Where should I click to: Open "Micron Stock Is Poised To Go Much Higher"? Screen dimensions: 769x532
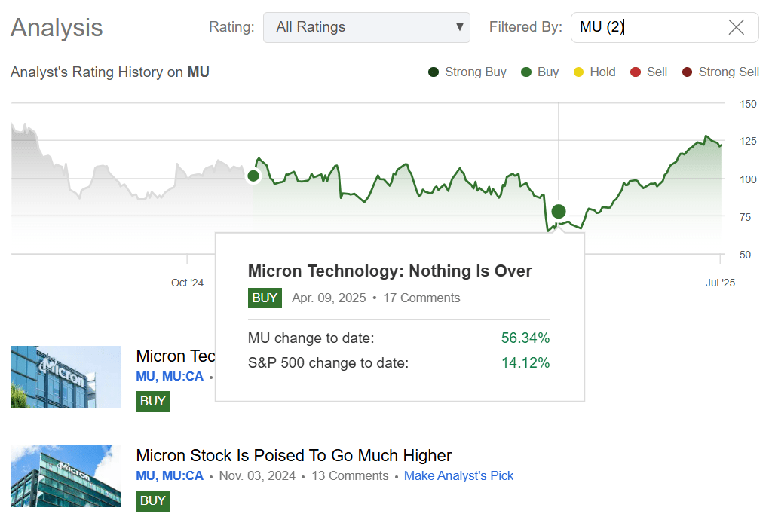click(x=293, y=455)
